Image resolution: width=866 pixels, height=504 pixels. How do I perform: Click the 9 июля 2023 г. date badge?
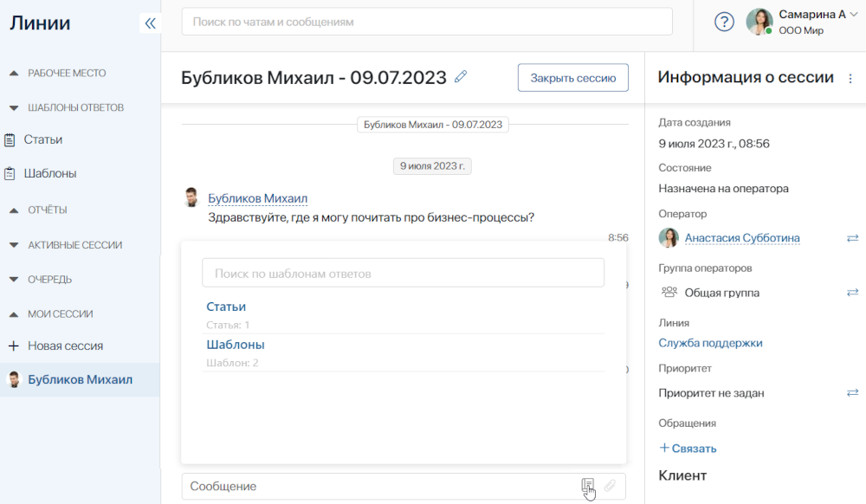[432, 166]
